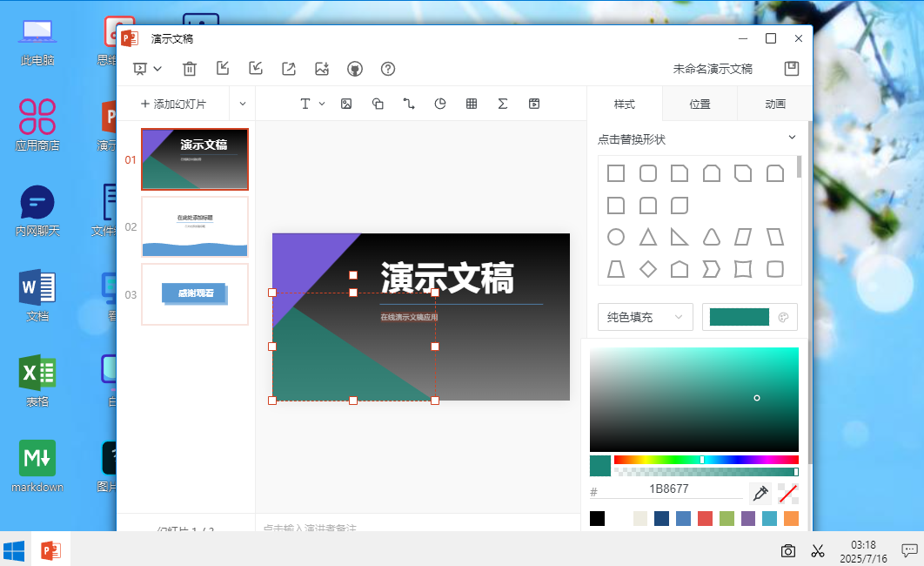Open the markdown desktop icon
The image size is (924, 566).
tap(37, 467)
